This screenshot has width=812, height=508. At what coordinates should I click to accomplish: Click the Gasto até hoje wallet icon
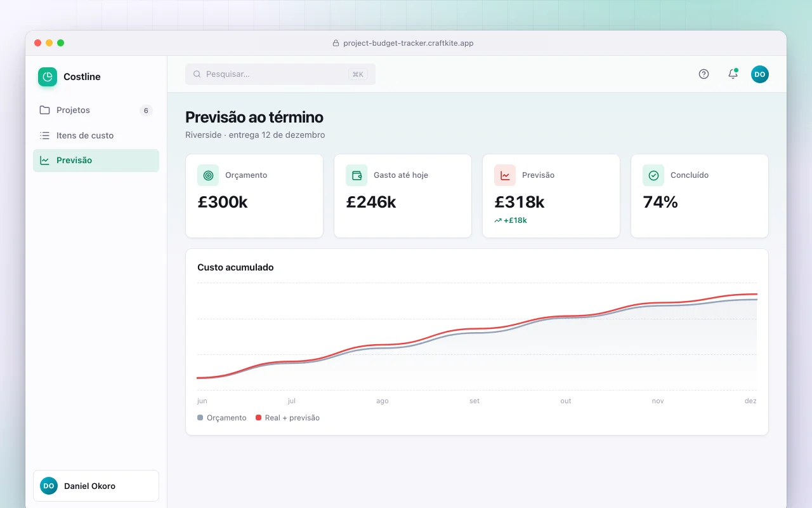(357, 175)
